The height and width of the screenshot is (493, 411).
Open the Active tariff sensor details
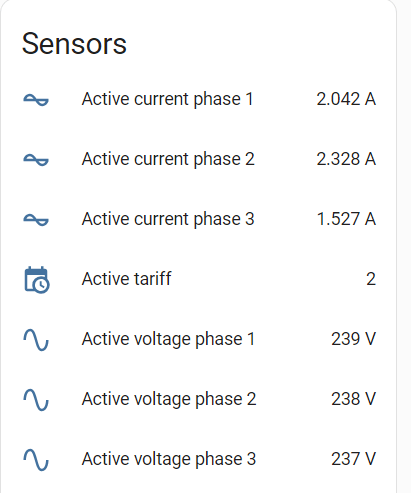click(126, 279)
